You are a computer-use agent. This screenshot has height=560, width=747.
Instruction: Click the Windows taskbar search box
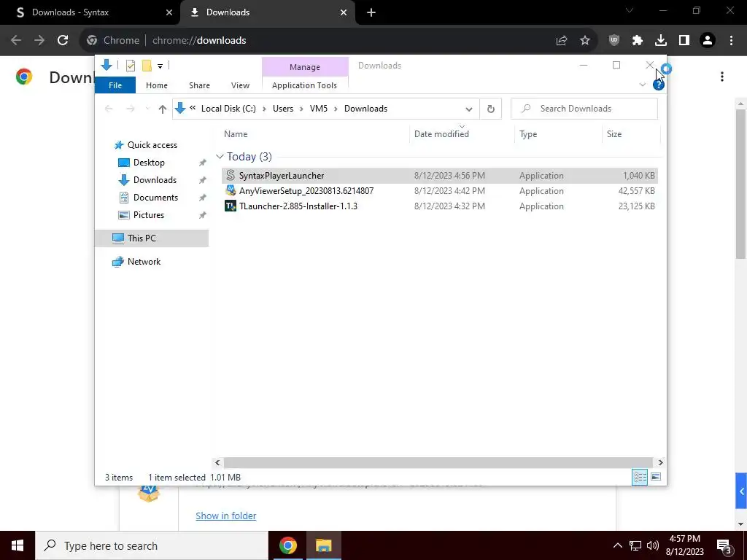pyautogui.click(x=152, y=545)
